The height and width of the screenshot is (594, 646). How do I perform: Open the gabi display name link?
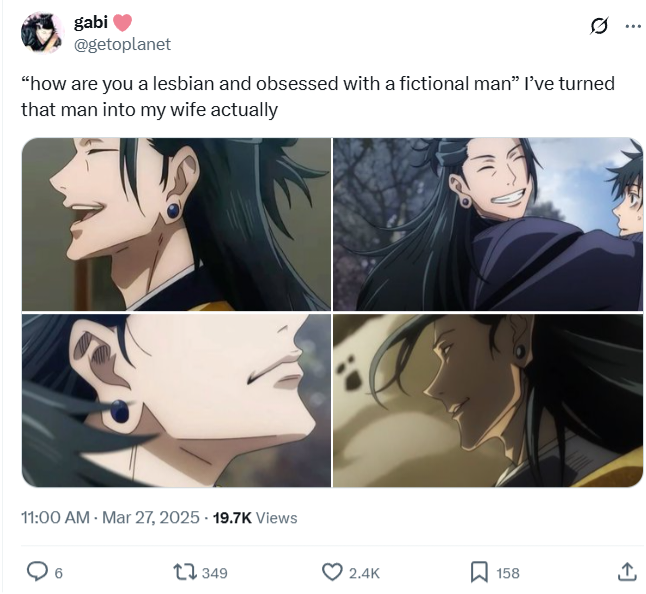[91, 22]
